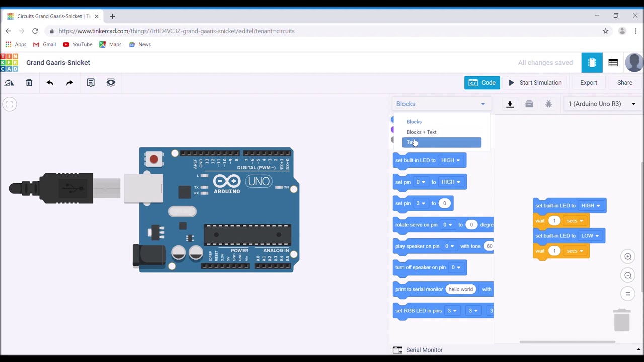The width and height of the screenshot is (644, 362).
Task: Edit value 0 on set pin 3 block
Action: 444,203
